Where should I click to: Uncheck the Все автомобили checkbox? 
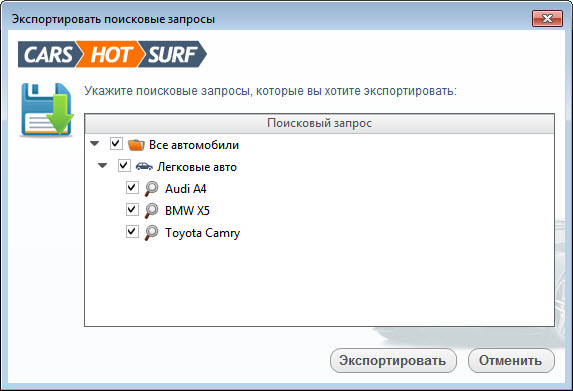pyautogui.click(x=116, y=144)
